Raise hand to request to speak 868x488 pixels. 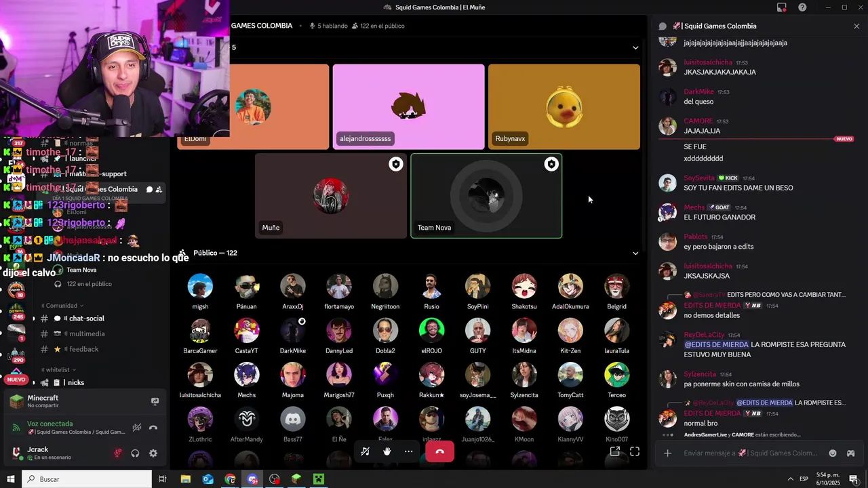[387, 451]
